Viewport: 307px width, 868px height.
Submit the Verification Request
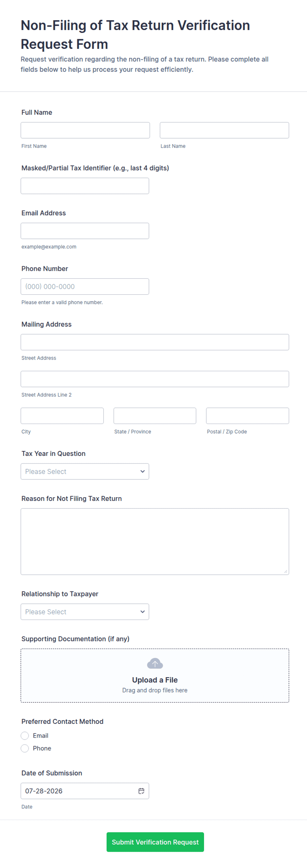pyautogui.click(x=155, y=842)
